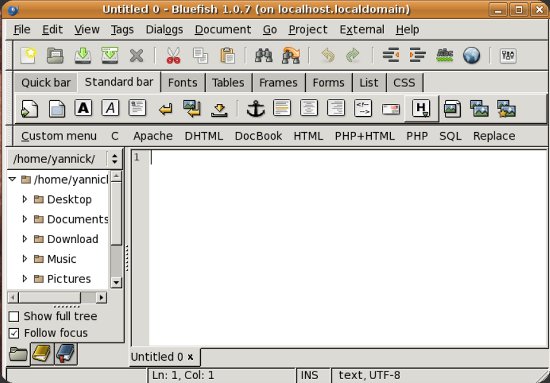
Task: Open the Replace custom menu
Action: (494, 136)
